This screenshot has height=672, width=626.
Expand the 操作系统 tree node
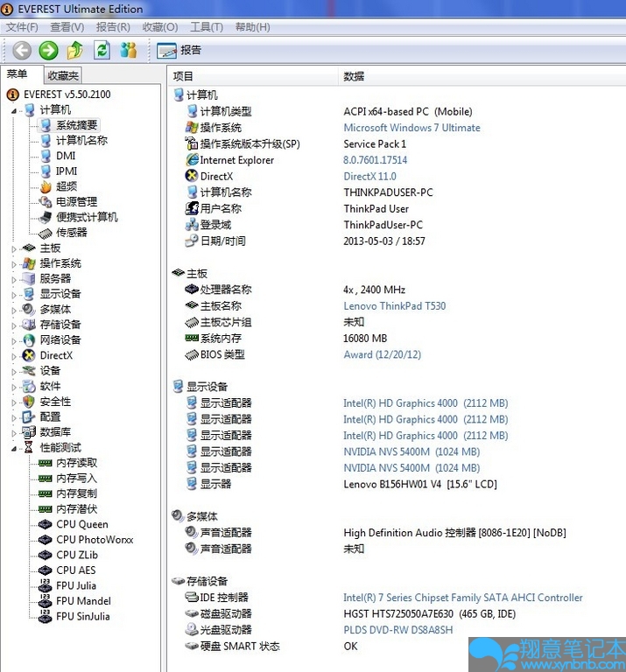click(14, 264)
